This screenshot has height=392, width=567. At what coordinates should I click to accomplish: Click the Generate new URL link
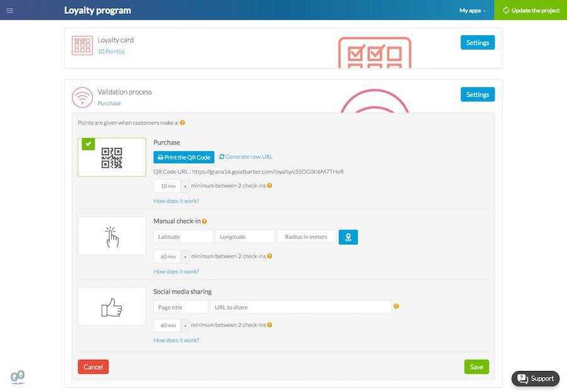coord(246,157)
